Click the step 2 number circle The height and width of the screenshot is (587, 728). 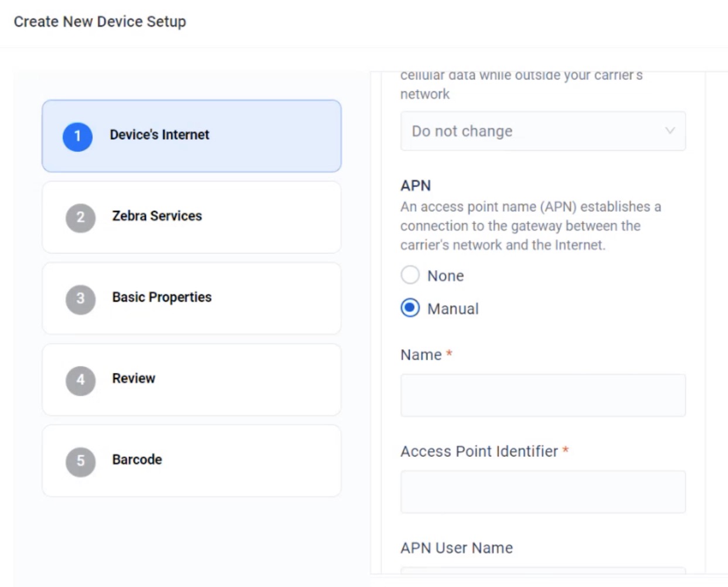tap(80, 218)
